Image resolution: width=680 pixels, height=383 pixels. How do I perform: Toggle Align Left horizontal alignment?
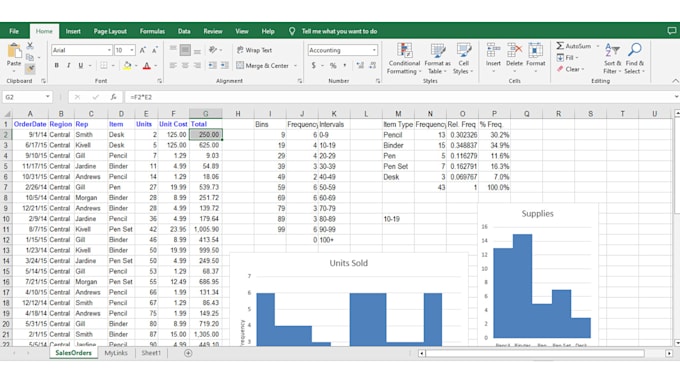[173, 65]
